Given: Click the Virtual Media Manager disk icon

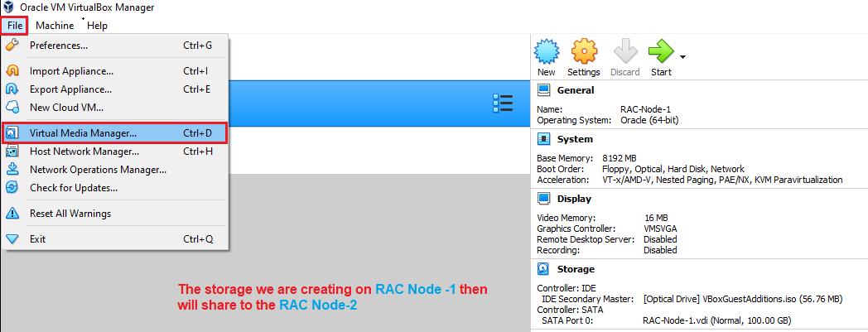Looking at the screenshot, I should (12, 133).
